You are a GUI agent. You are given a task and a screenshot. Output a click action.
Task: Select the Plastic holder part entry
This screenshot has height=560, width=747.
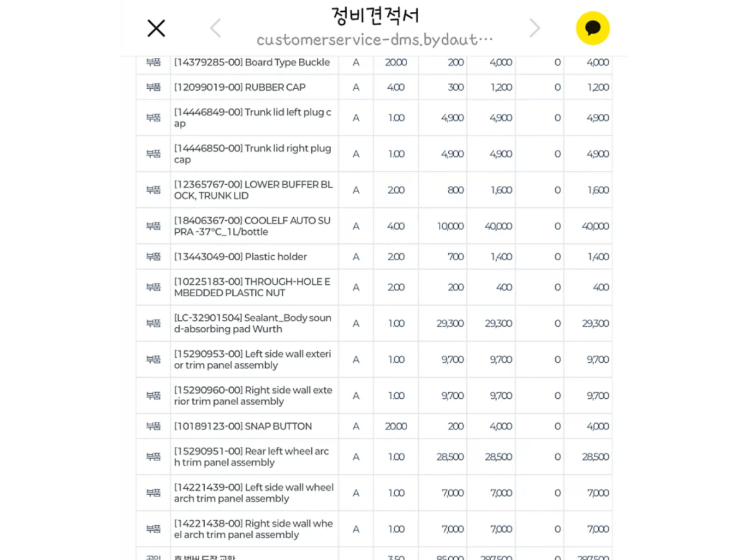(x=374, y=256)
